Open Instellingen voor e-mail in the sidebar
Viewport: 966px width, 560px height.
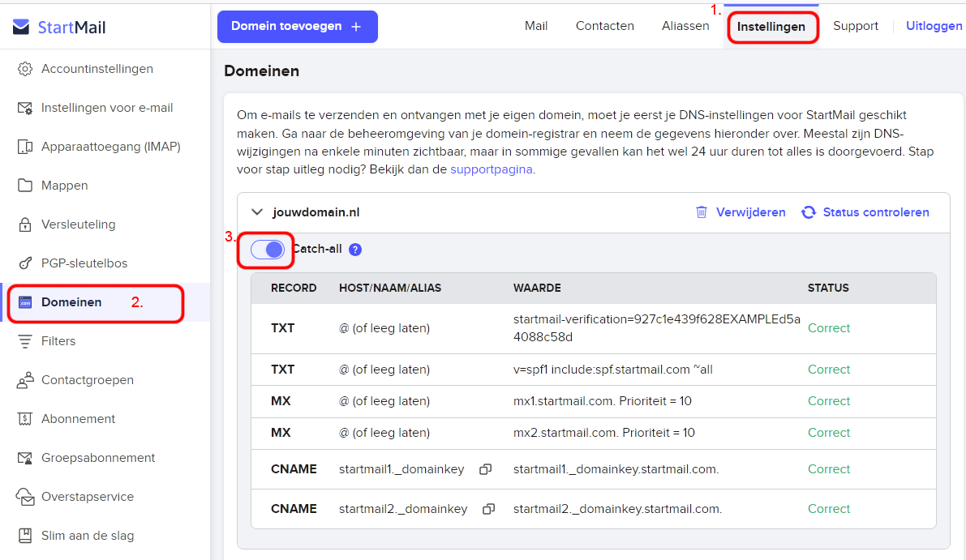[107, 108]
